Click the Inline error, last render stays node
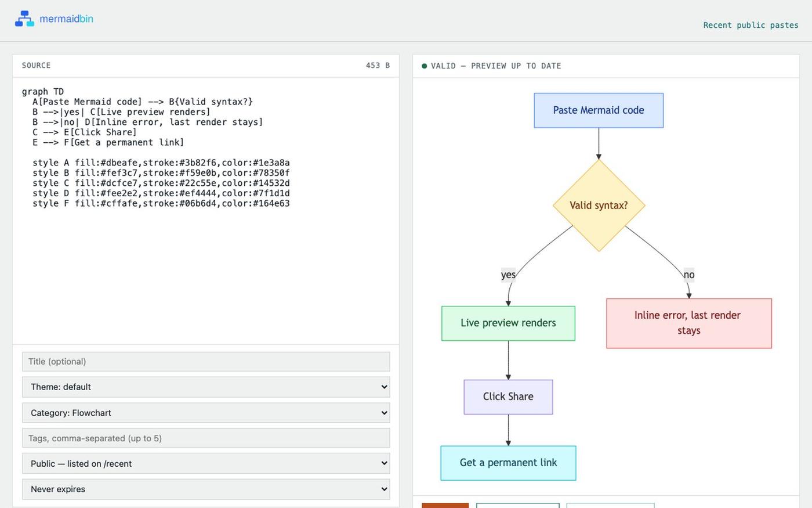Screen dimensions: 812x508 (x=689, y=323)
